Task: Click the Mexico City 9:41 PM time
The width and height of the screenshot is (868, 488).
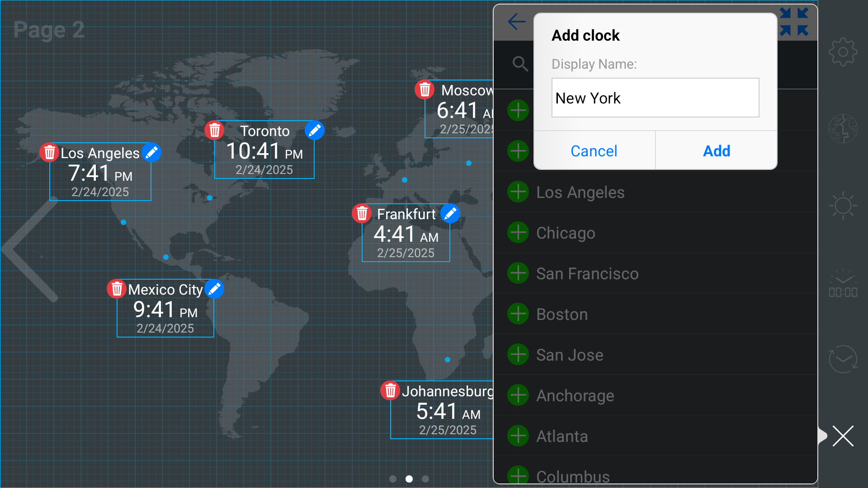Action: [165, 310]
